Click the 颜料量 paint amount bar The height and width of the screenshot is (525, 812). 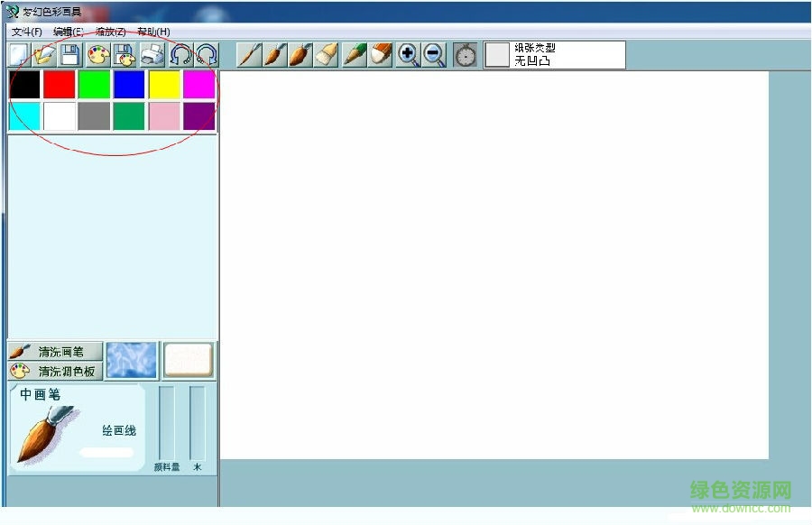(167, 423)
